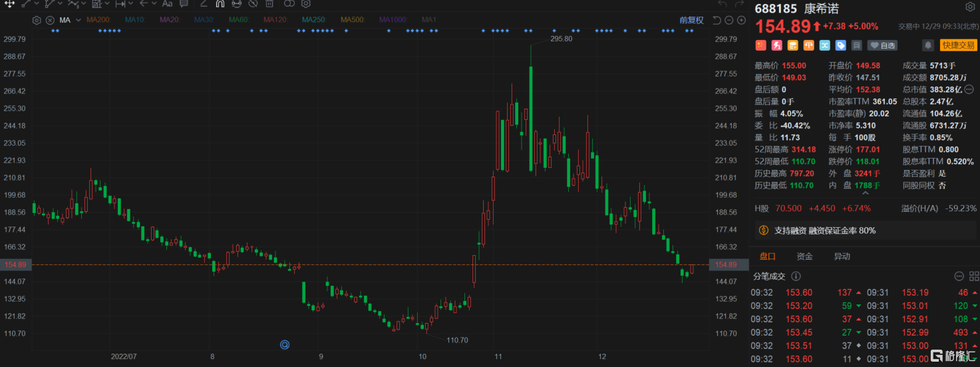980x367 pixels.
Task: Select the trend line drawing tool
Action: point(26,3)
